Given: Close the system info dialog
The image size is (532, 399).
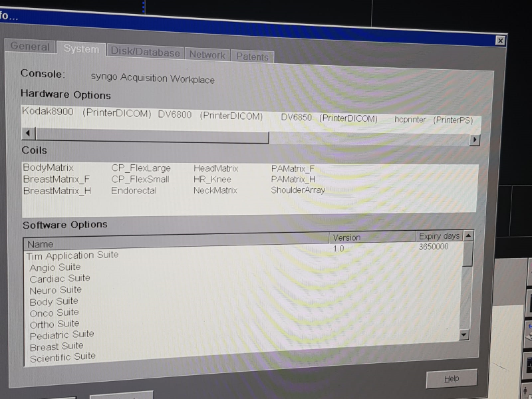Looking at the screenshot, I should click(500, 41).
